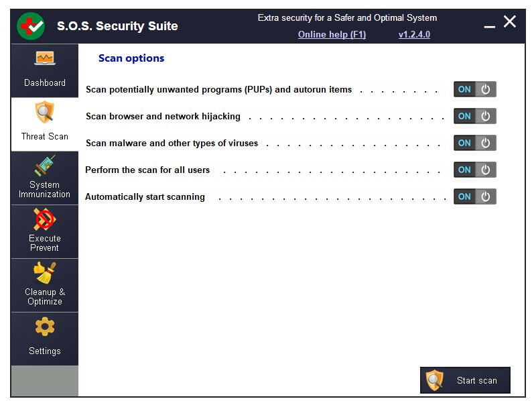Open the Online help (F1) link
This screenshot has height=401, width=532.
(332, 35)
